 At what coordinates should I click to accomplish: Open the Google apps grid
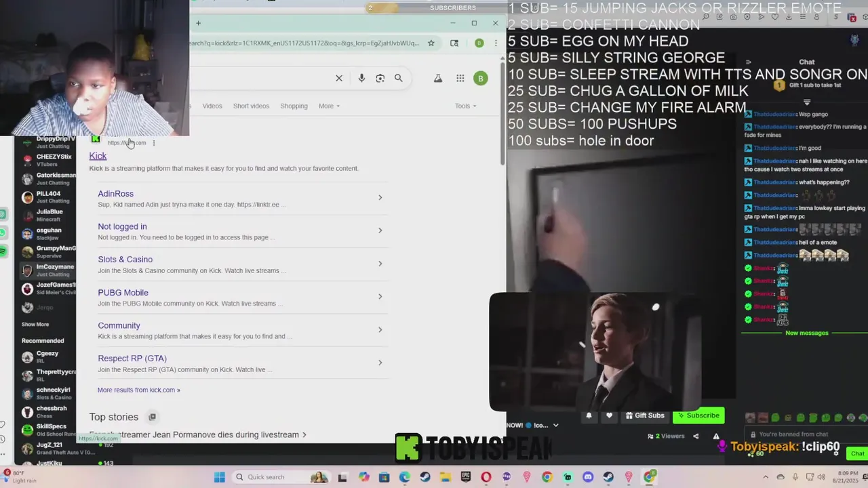tap(460, 79)
